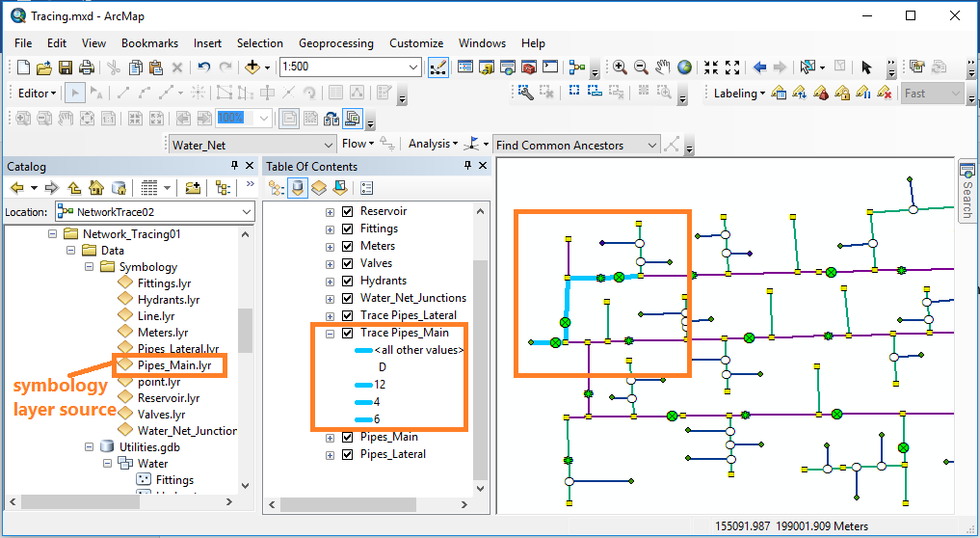
Task: Uncheck the Valves layer checkbox
Action: coord(348,264)
